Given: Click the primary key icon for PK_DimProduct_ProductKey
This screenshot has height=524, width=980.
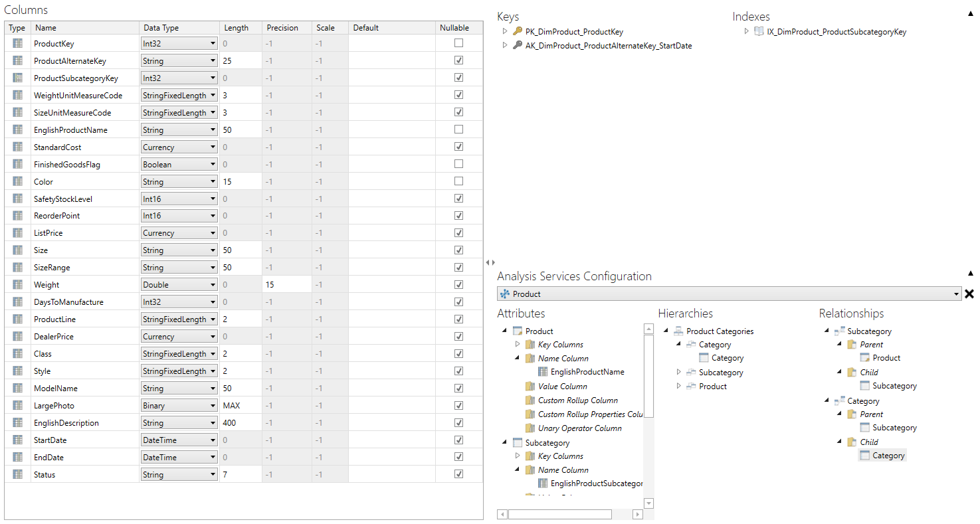Looking at the screenshot, I should [x=518, y=31].
